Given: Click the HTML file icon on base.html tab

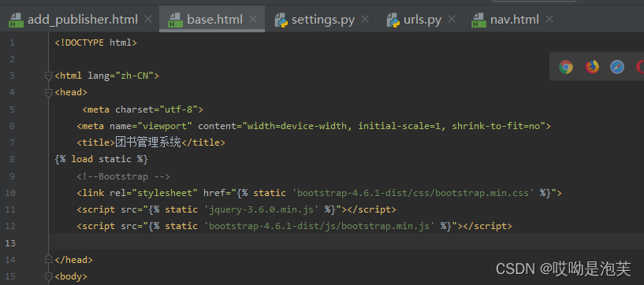Looking at the screenshot, I should tap(175, 20).
